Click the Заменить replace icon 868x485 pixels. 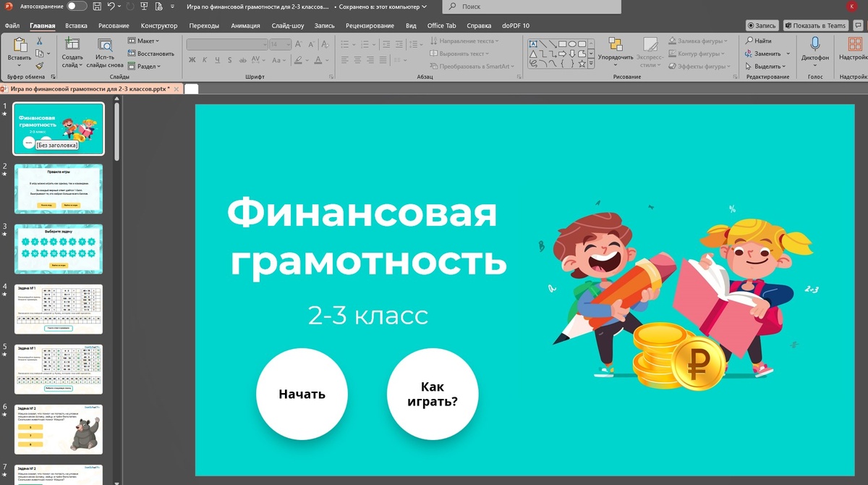point(761,53)
